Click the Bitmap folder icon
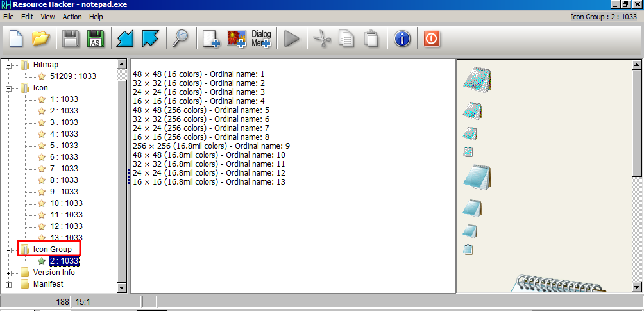This screenshot has width=644, height=311. click(x=25, y=65)
